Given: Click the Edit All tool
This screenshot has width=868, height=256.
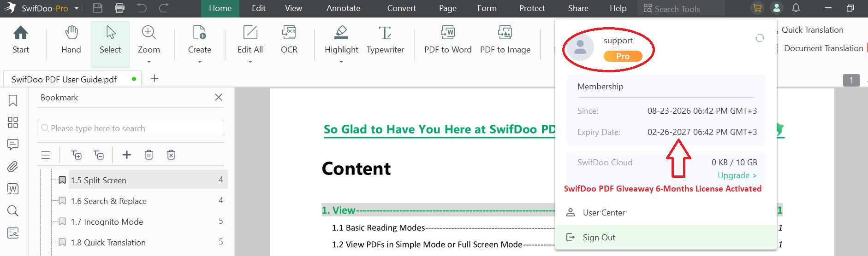Looking at the screenshot, I should [x=250, y=40].
